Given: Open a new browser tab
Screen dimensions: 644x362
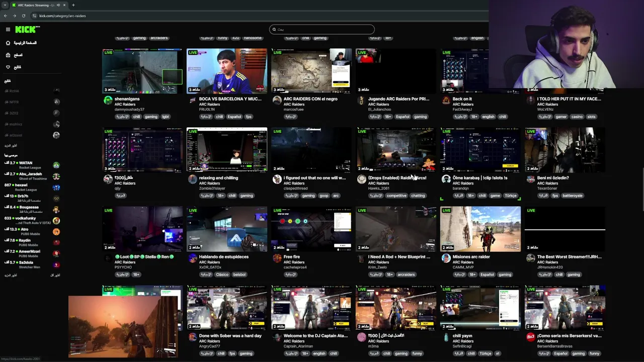Looking at the screenshot, I should tap(73, 5).
